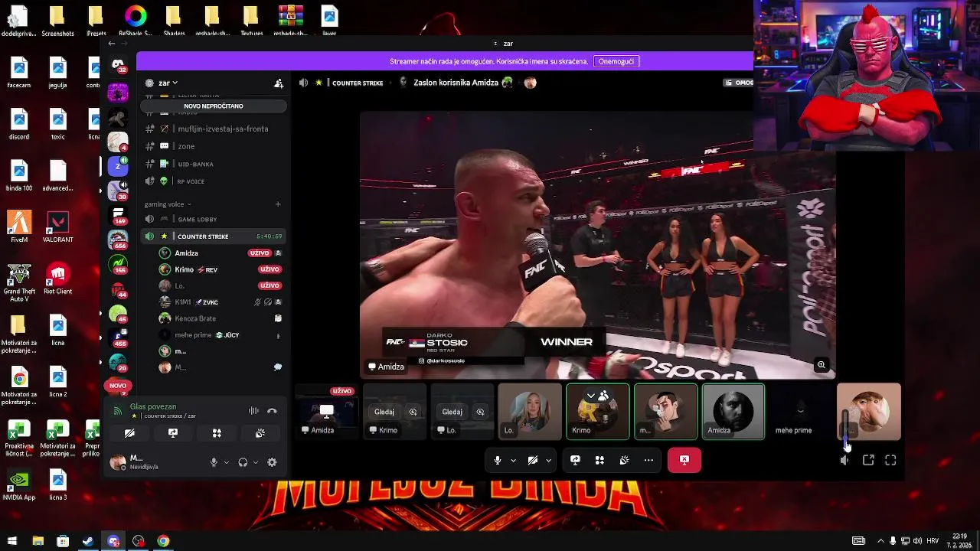Expand microphone options in call control bar
Viewport: 980px width, 551px height.
[513, 460]
